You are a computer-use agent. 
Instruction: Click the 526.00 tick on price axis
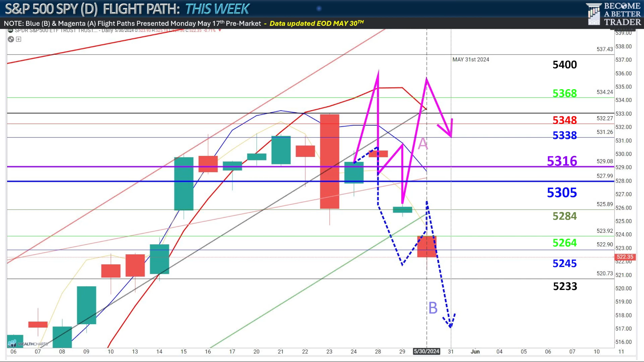624,208
